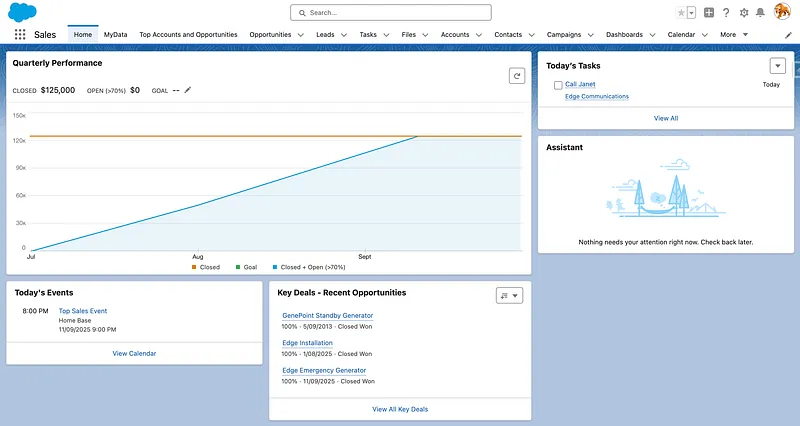Click the edit navigation pencil icon

(x=788, y=35)
